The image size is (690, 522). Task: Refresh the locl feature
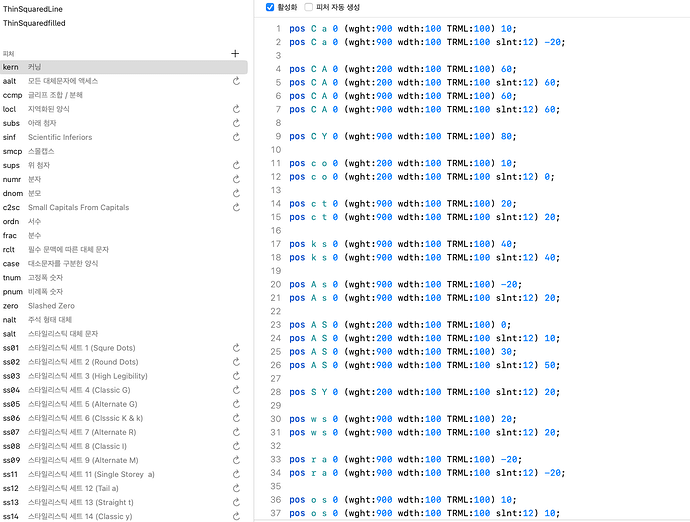click(236, 109)
